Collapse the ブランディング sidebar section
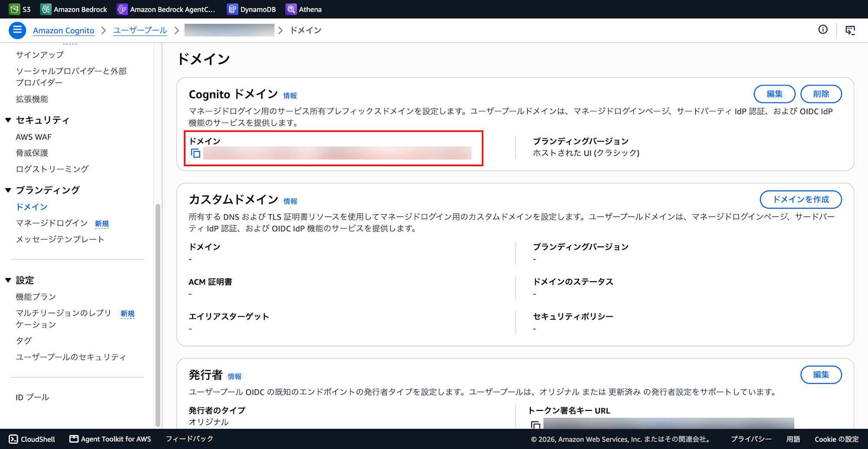Image resolution: width=868 pixels, height=449 pixels. pos(8,190)
